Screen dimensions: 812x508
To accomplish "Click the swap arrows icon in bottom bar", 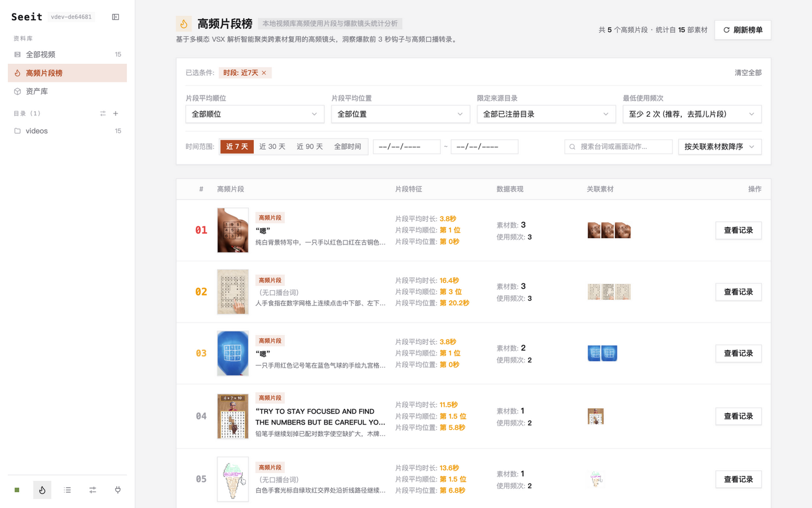I will coord(92,490).
